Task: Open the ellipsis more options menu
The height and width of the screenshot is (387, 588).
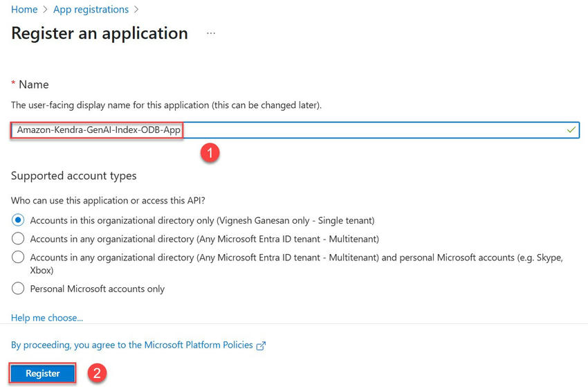Action: click(x=211, y=33)
